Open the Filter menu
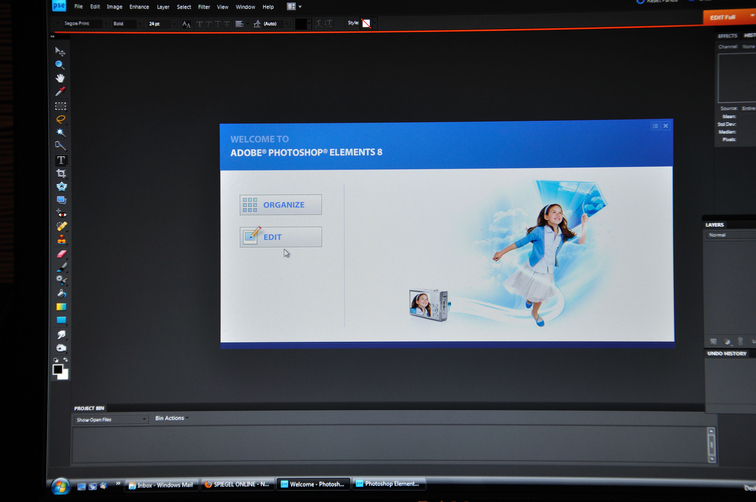The height and width of the screenshot is (502, 756). click(204, 7)
